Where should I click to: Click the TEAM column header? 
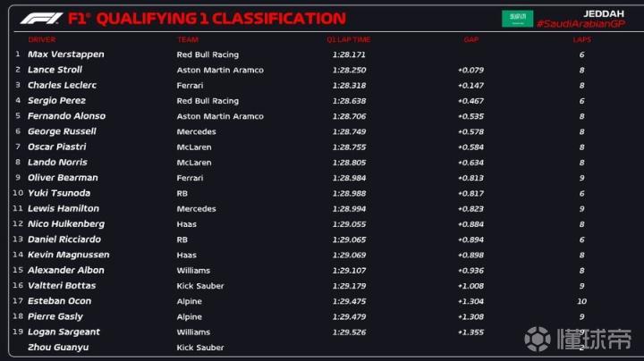coord(188,40)
